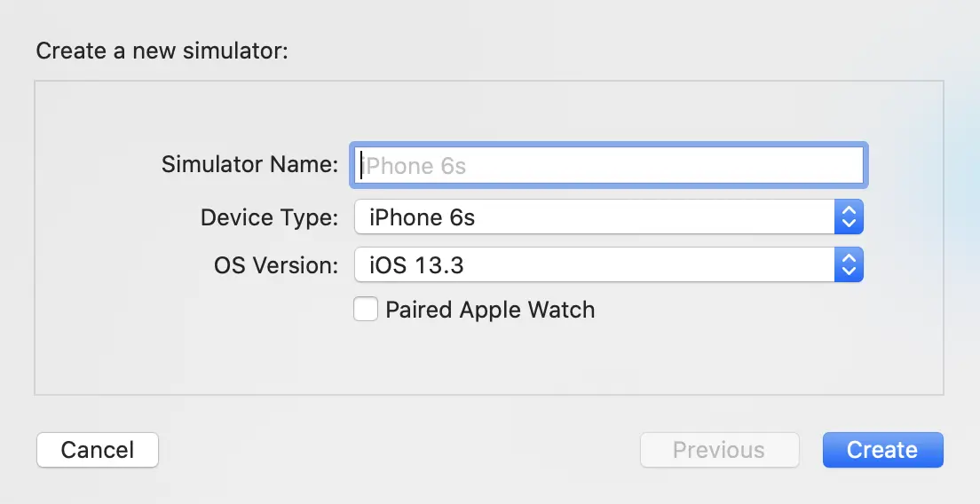The height and width of the screenshot is (504, 980).
Task: Focus the name field at its right end
Action: [843, 165]
